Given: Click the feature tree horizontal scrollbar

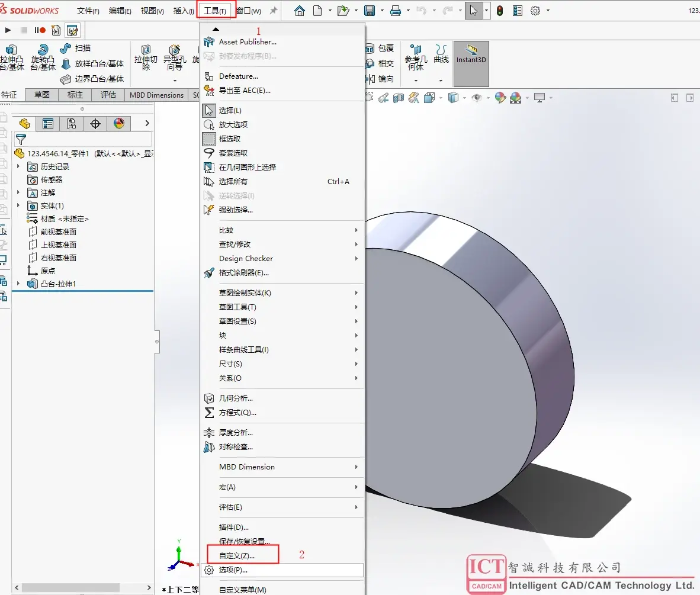Looking at the screenshot, I should point(70,587).
